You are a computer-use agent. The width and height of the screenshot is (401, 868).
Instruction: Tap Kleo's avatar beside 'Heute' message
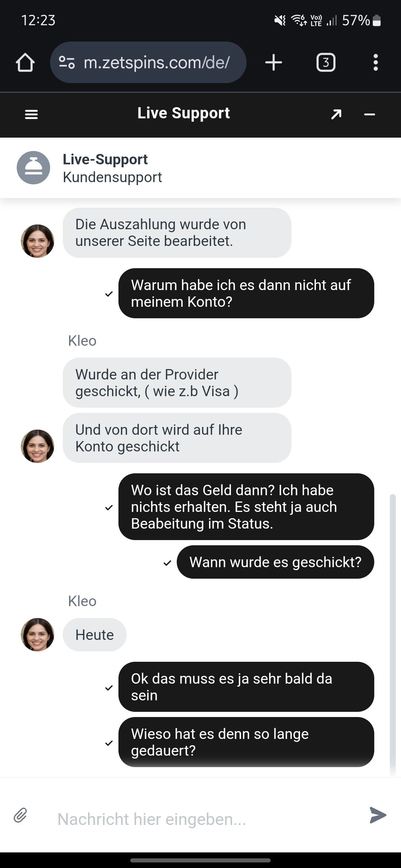coord(37,634)
